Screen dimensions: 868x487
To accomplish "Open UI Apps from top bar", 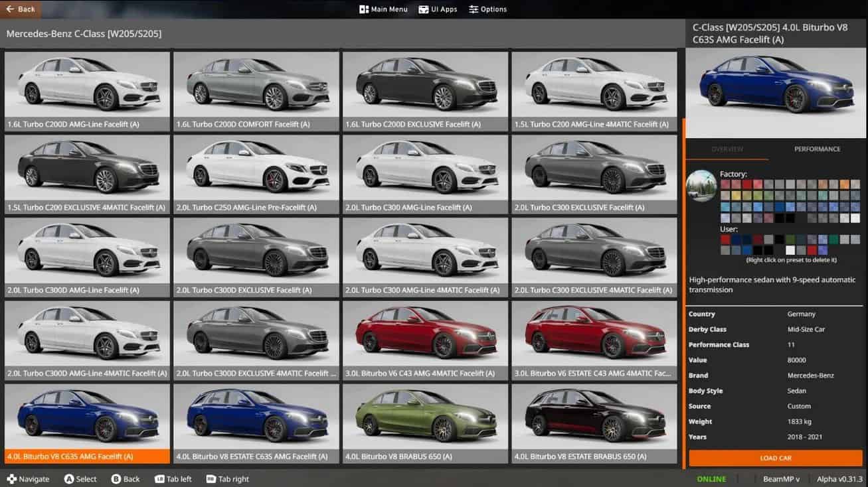I will [438, 9].
